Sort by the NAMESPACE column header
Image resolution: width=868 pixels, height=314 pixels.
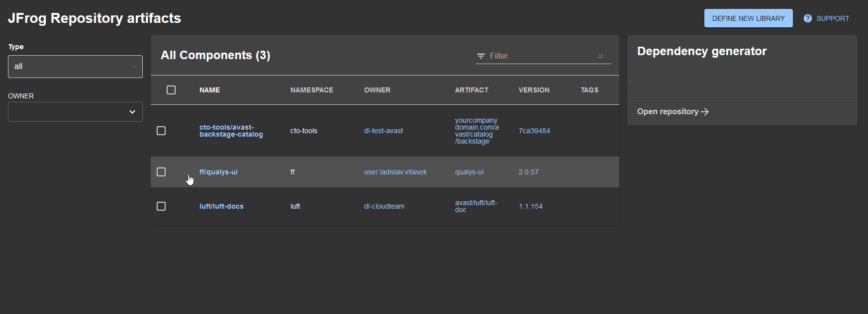(312, 90)
